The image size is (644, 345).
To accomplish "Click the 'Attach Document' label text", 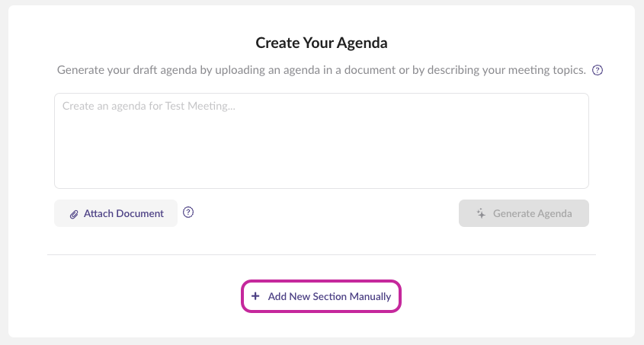I will [123, 213].
